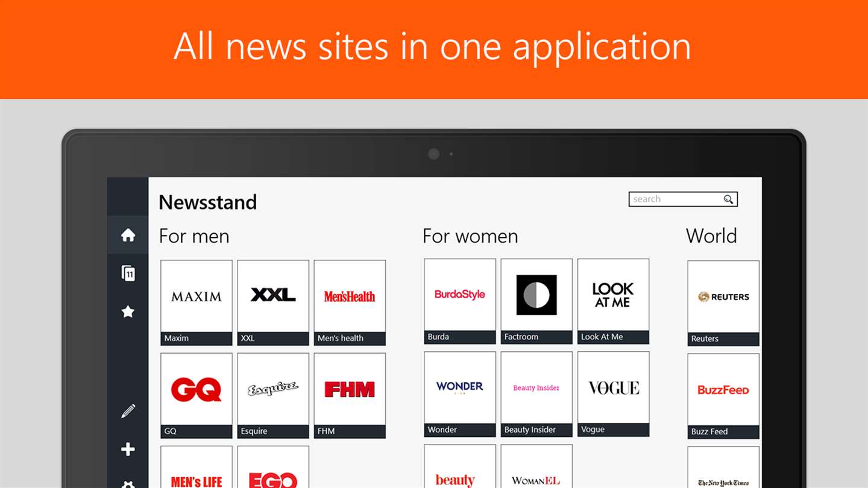This screenshot has height=488, width=868.
Task: Open the red beauty logo tile
Action: tap(460, 466)
